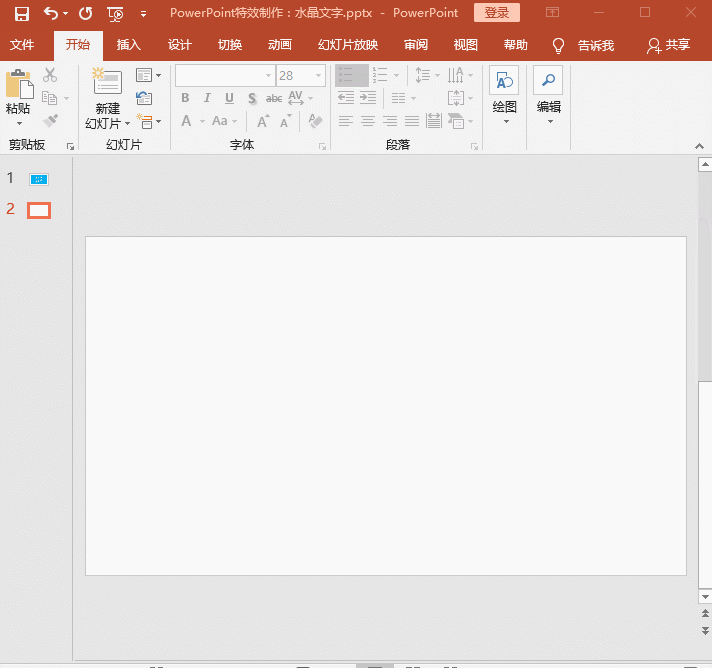The height and width of the screenshot is (668, 712).
Task: Click the 共享 share button
Action: tap(668, 45)
